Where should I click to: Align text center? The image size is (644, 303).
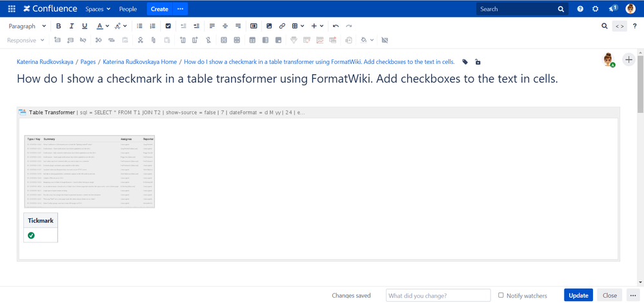225,26
